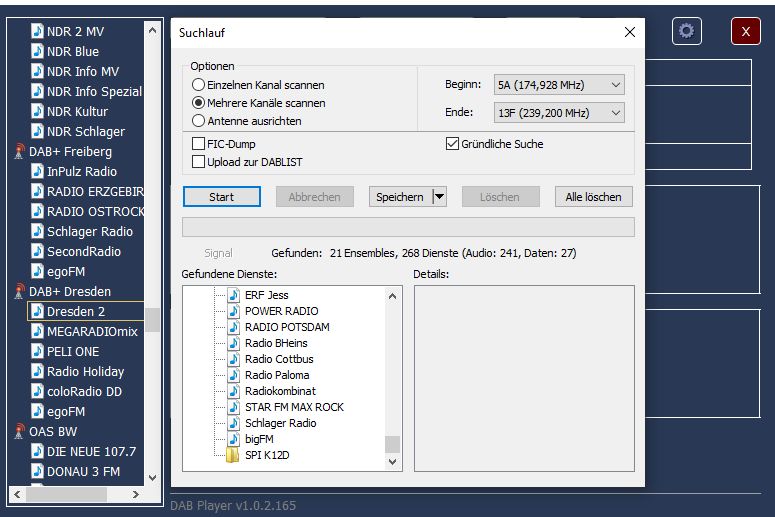The height and width of the screenshot is (517, 775).
Task: Tick the Upload zur DABLIST checkbox
Action: pos(199,161)
